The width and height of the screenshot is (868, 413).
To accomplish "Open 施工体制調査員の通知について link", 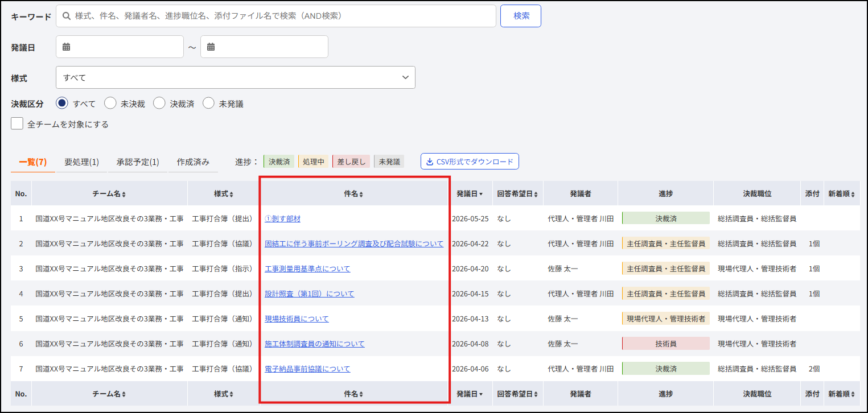I will (x=315, y=344).
